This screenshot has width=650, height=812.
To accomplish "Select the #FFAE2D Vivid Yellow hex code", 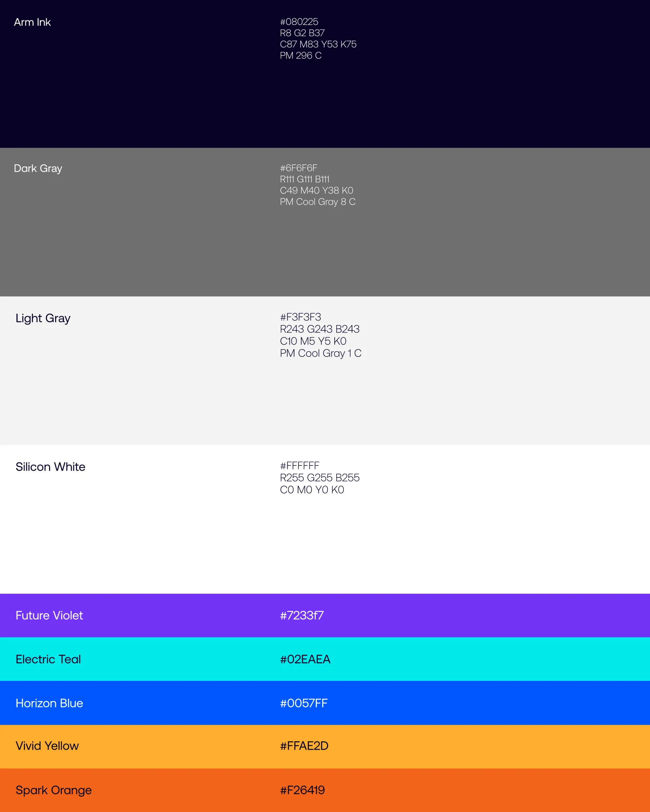I will point(304,746).
